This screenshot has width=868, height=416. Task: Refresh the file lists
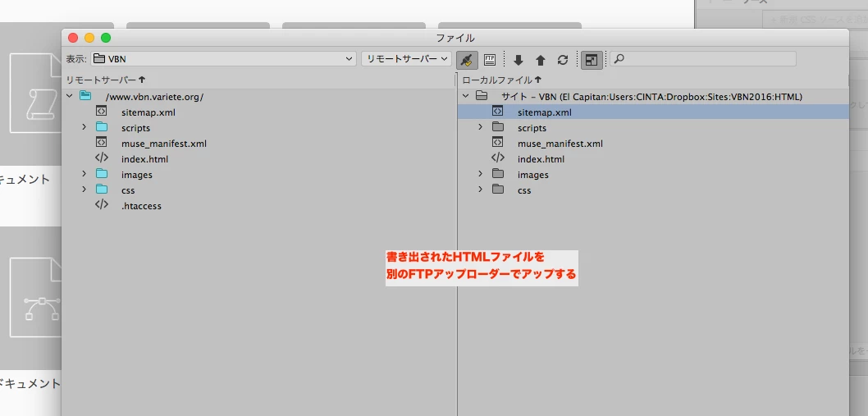(x=563, y=61)
